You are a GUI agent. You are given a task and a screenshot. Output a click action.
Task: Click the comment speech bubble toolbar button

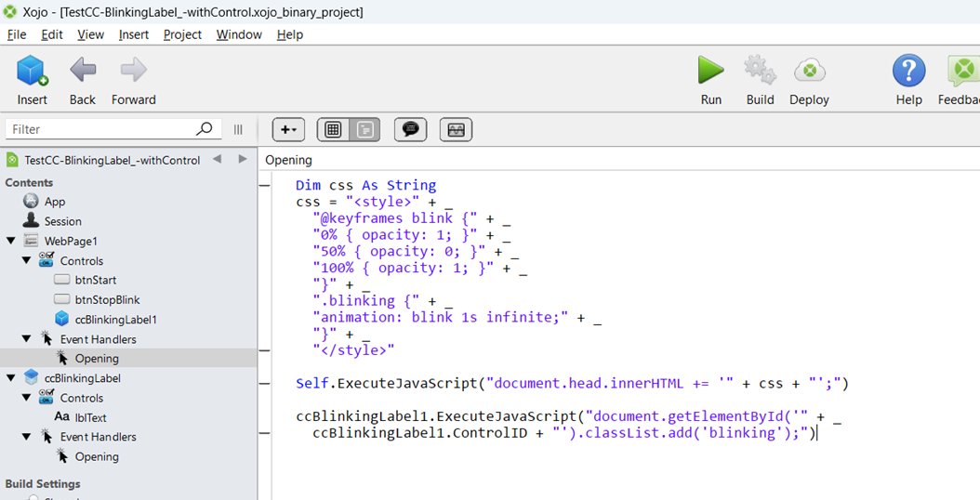click(410, 129)
